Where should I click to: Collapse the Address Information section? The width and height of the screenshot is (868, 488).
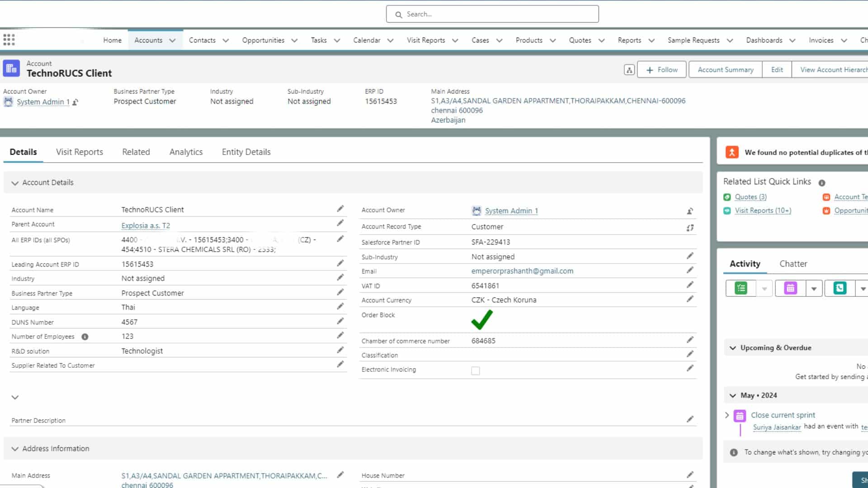(15, 449)
